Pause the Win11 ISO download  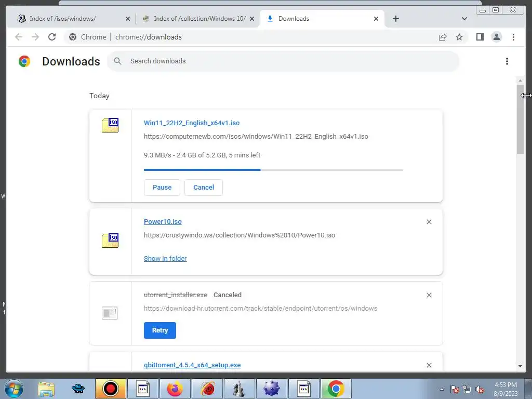(162, 187)
